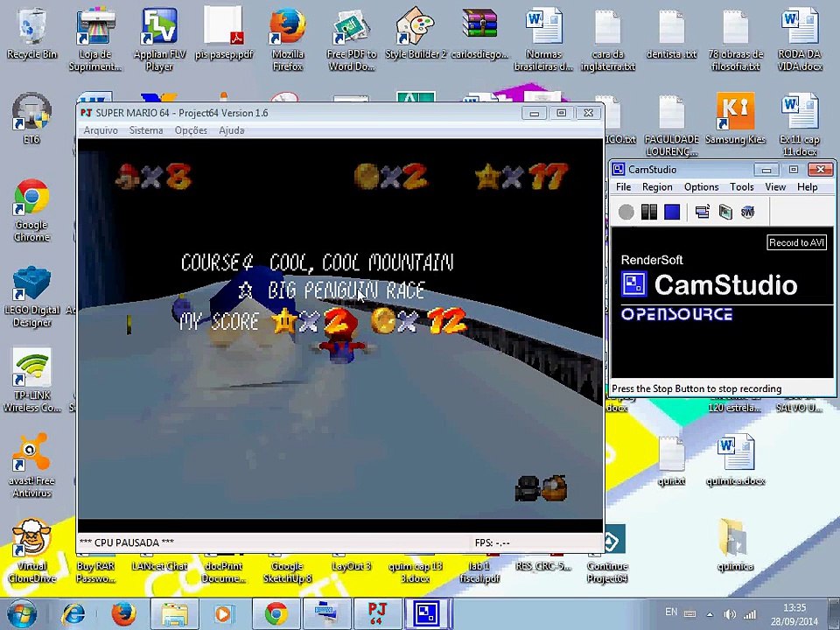Screen dimensions: 840x630
Task: Switch to Project64 taskbar button
Action: point(377,614)
